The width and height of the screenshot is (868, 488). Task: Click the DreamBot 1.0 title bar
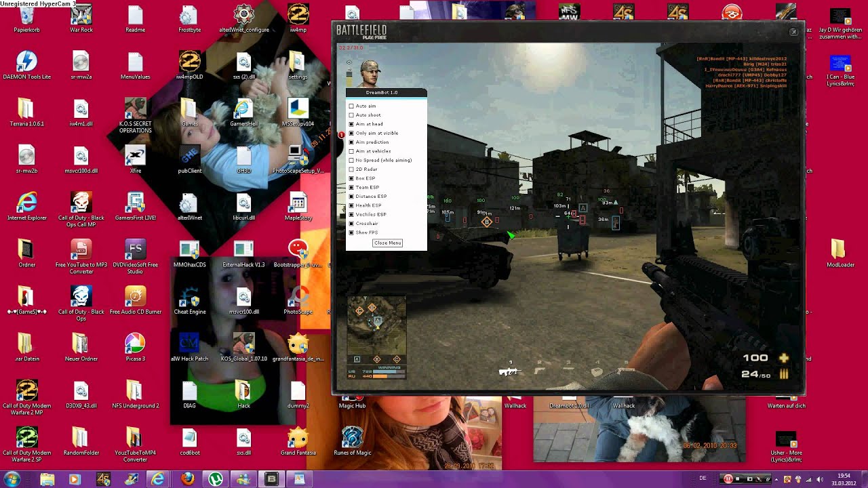(386, 92)
